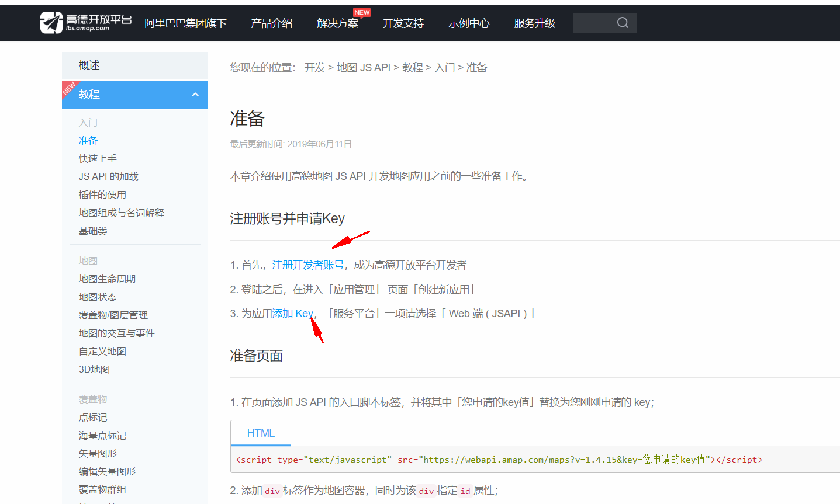Collapse the 教程 section chevron

point(195,95)
